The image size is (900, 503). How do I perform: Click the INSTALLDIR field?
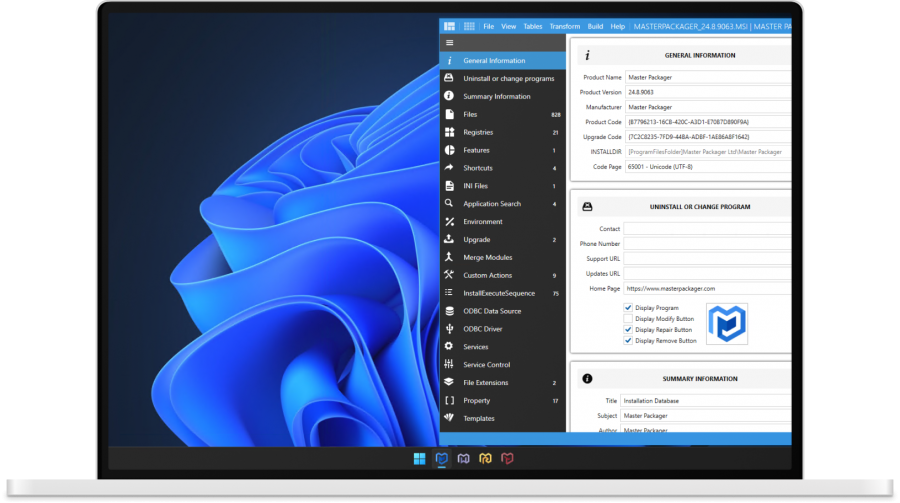[x=708, y=152]
